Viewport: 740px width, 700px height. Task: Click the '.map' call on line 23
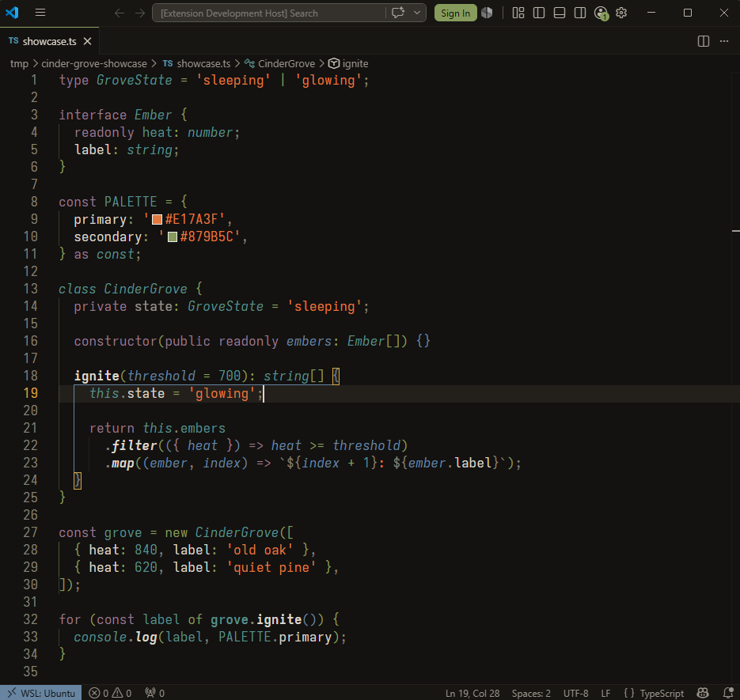(x=120, y=464)
